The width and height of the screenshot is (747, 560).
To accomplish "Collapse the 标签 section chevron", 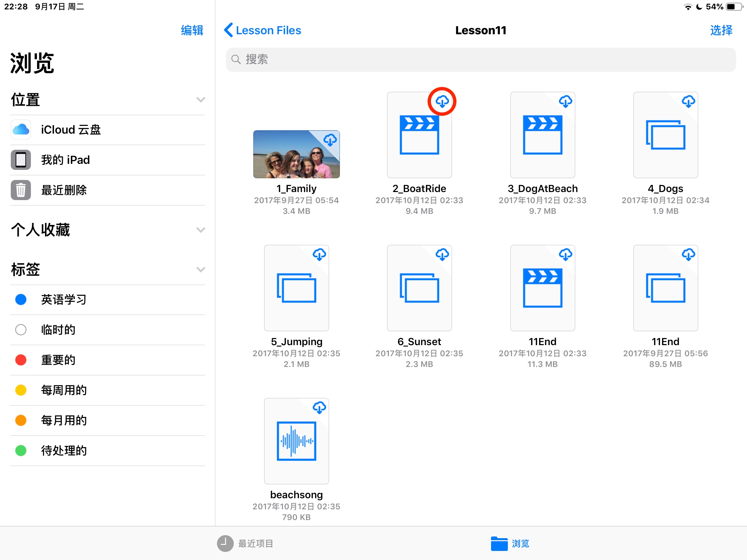I will click(x=201, y=269).
